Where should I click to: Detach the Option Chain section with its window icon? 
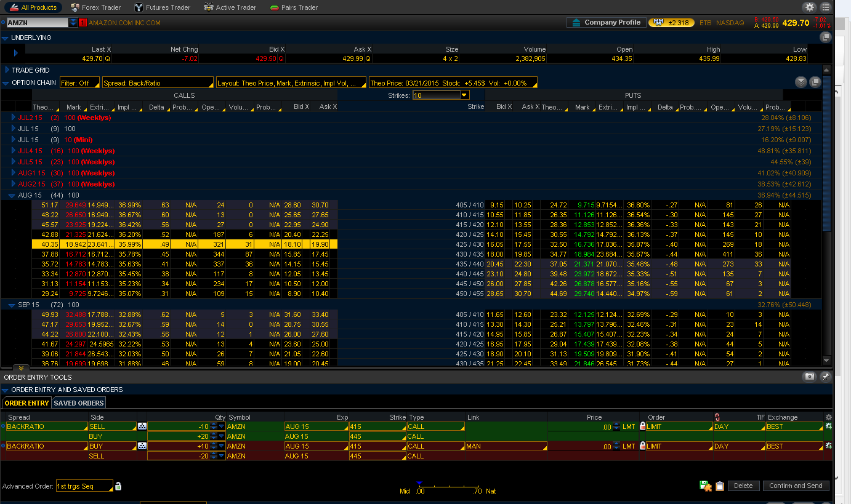[815, 82]
